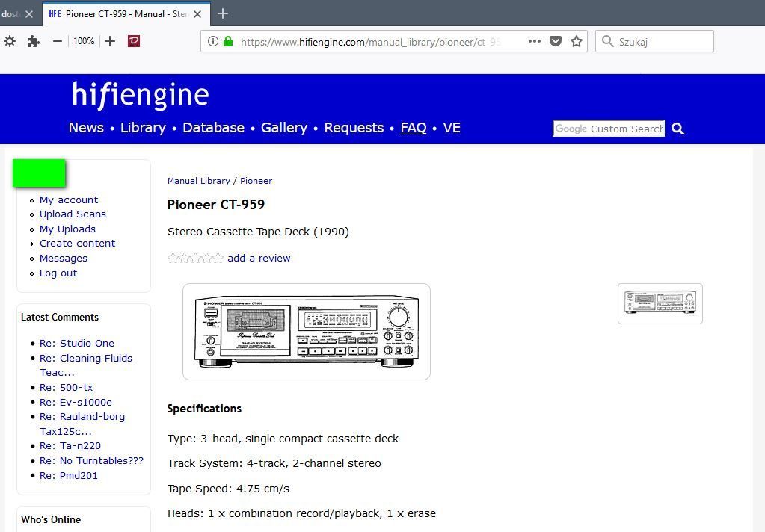The width and height of the screenshot is (765, 532).
Task: Open comment Re: No Turntables???
Action: 91,461
